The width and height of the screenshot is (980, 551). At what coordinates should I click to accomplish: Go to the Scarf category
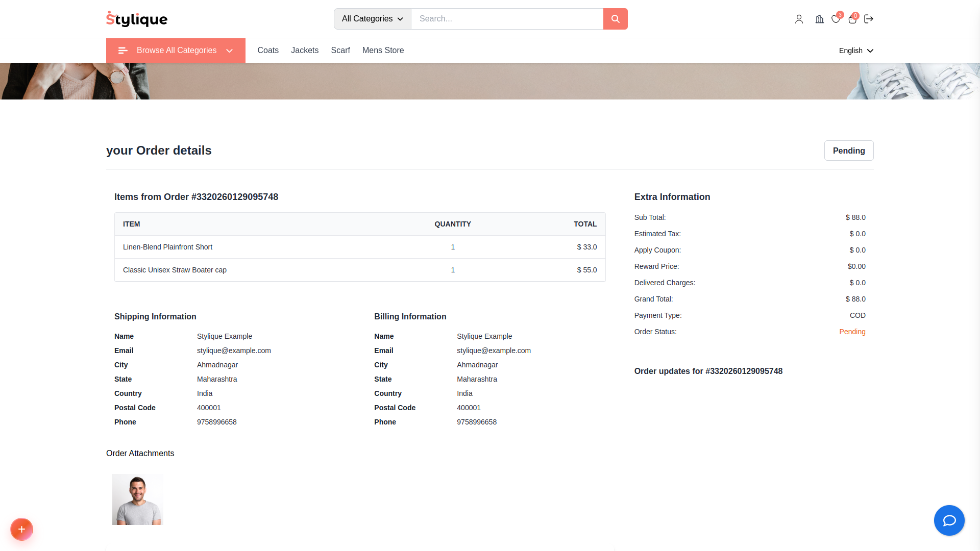coord(340,51)
